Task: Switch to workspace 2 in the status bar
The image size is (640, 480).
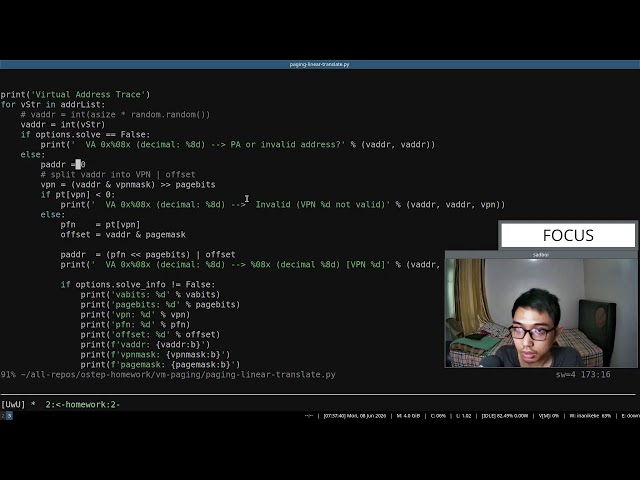Action: click(x=2, y=416)
